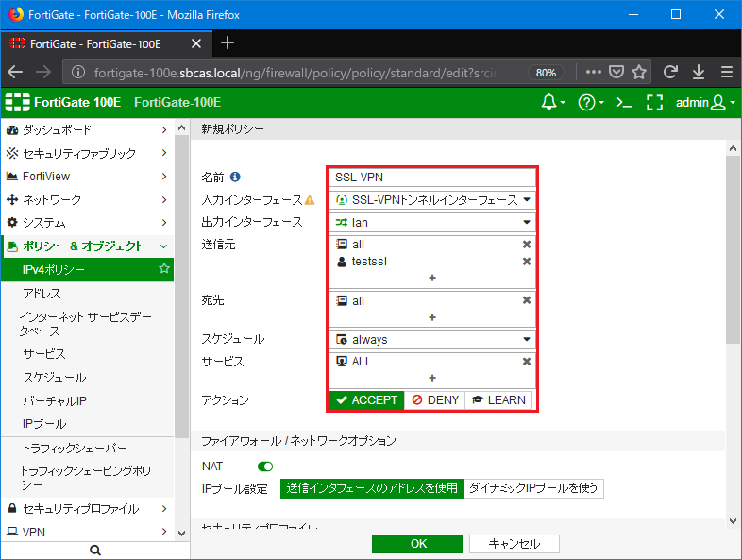Expand the FortiView menu
The image size is (742, 560).
coord(87,176)
